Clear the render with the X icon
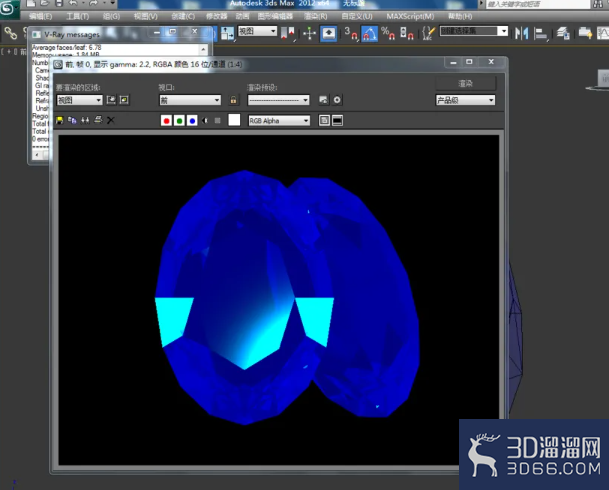 click(111, 120)
